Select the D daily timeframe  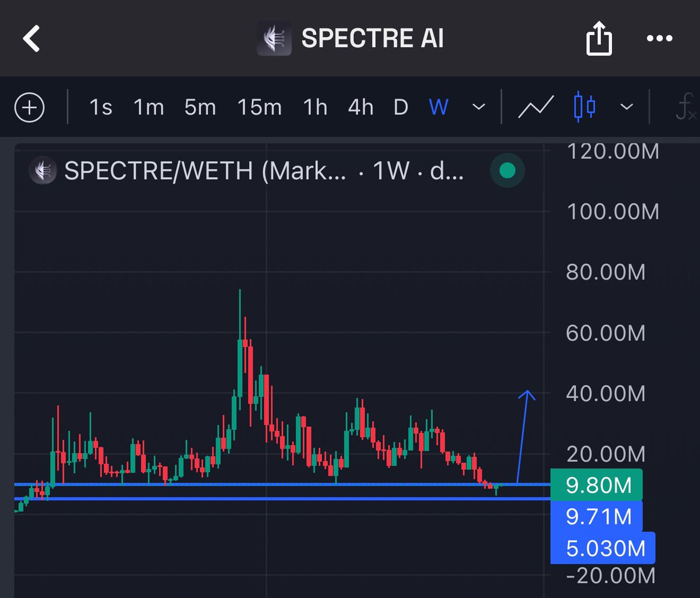click(x=400, y=107)
